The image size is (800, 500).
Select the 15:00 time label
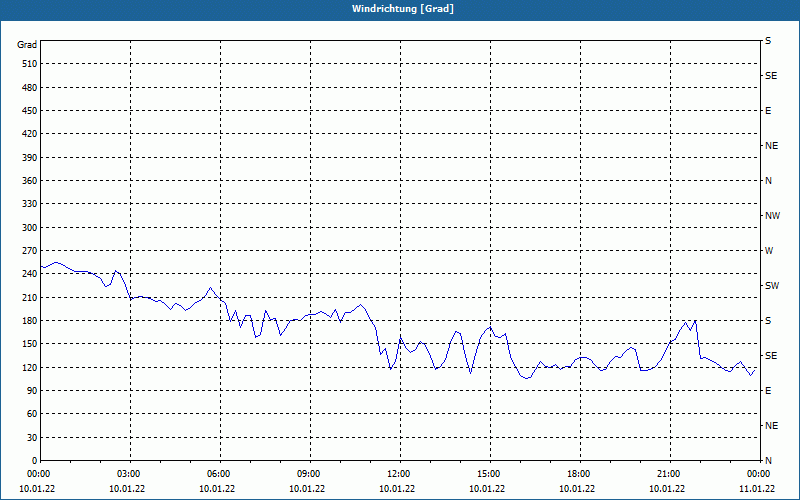tap(490, 474)
